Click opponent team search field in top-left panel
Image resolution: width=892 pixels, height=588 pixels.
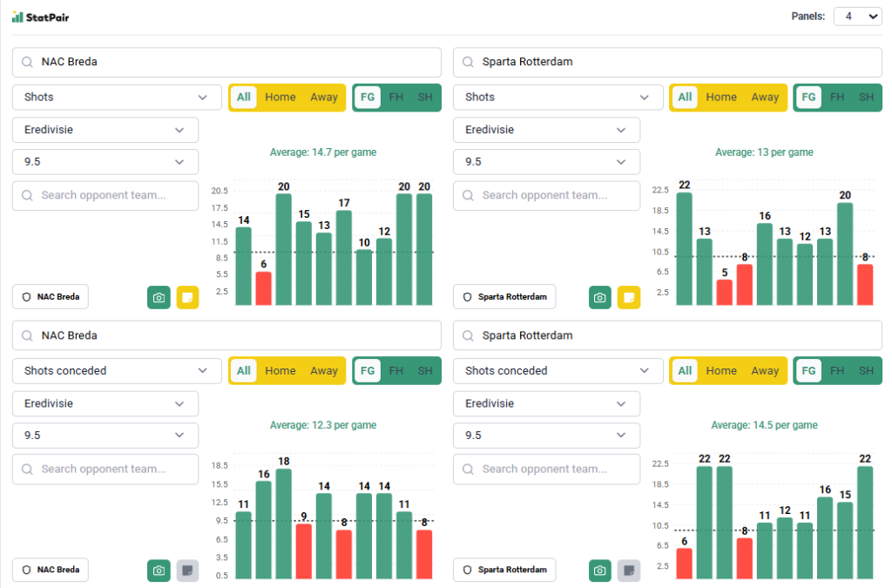(x=105, y=195)
